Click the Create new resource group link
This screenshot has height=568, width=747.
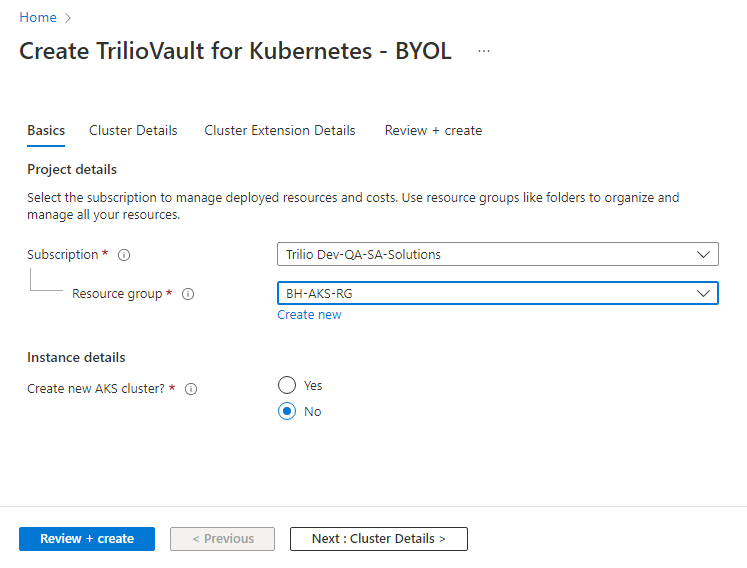point(309,314)
